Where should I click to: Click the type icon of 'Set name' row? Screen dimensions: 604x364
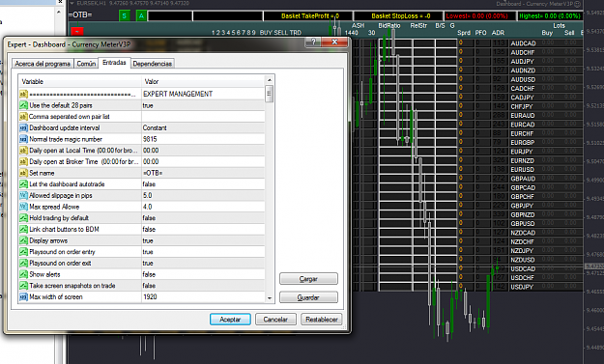tap(23, 173)
